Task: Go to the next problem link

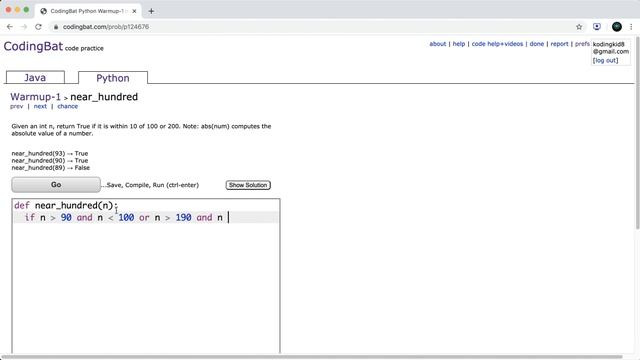Action: pyautogui.click(x=40, y=106)
